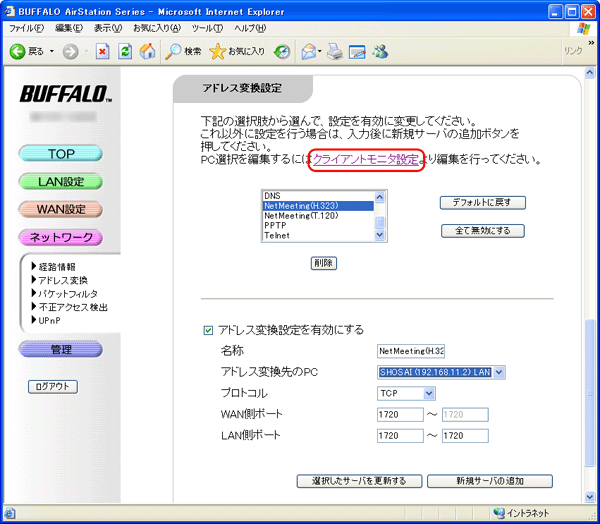Click the Home icon in toolbar
Viewport: 600px width, 524px height.
[x=148, y=51]
